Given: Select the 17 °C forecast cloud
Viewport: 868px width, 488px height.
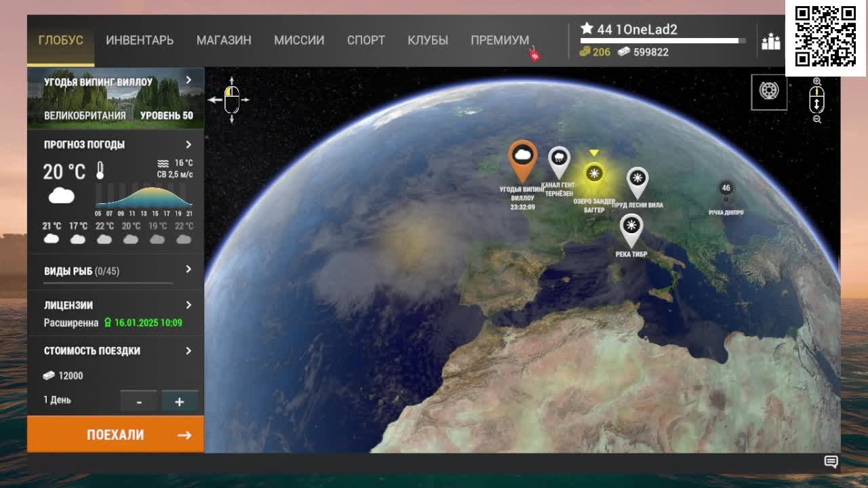Looking at the screenshot, I should [x=78, y=239].
